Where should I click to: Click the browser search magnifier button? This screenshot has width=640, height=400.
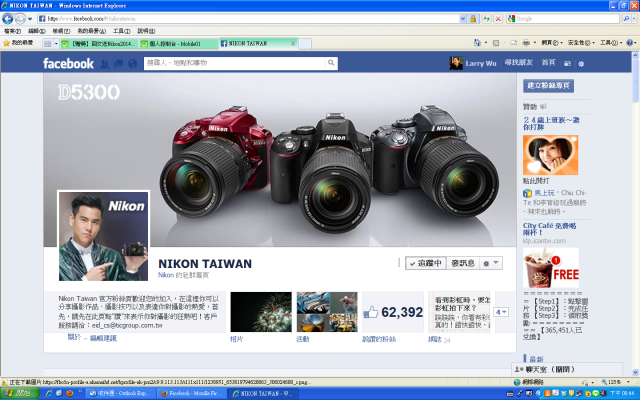[626, 19]
